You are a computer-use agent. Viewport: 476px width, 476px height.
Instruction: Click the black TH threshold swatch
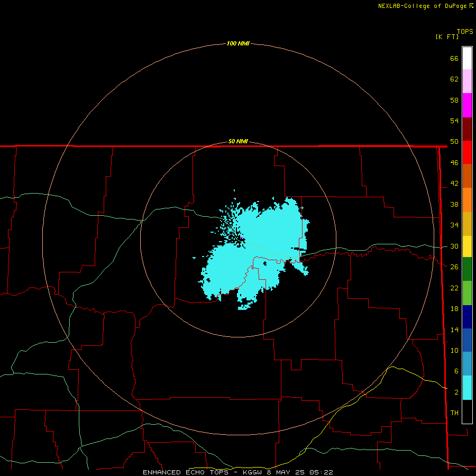pyautogui.click(x=467, y=411)
